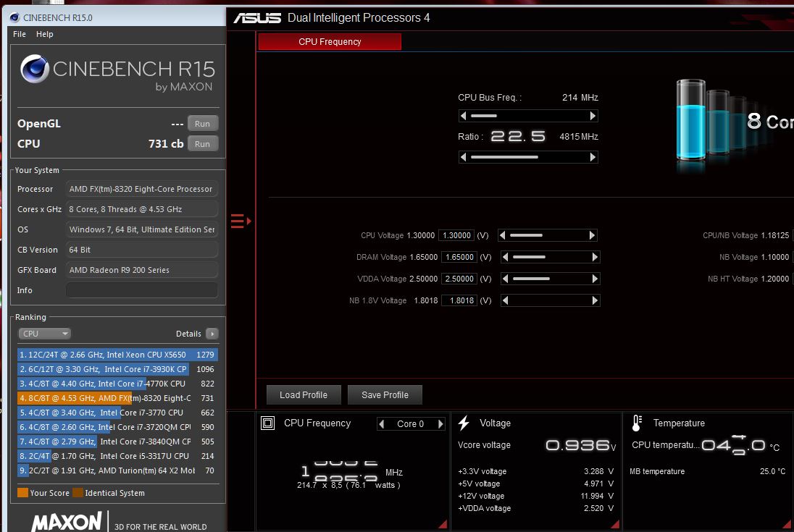Screen dimensions: 794x532
Task: Click the Temperature thermometer icon
Action: (637, 423)
